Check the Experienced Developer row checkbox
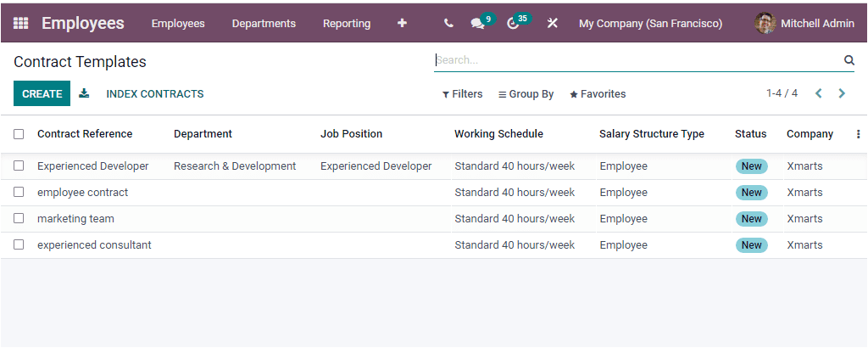Image resolution: width=868 pixels, height=348 pixels. [19, 166]
